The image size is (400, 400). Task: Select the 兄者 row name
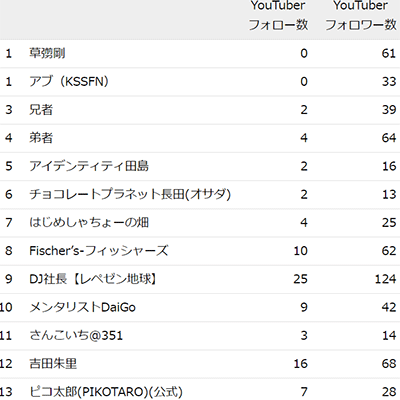click(x=41, y=110)
